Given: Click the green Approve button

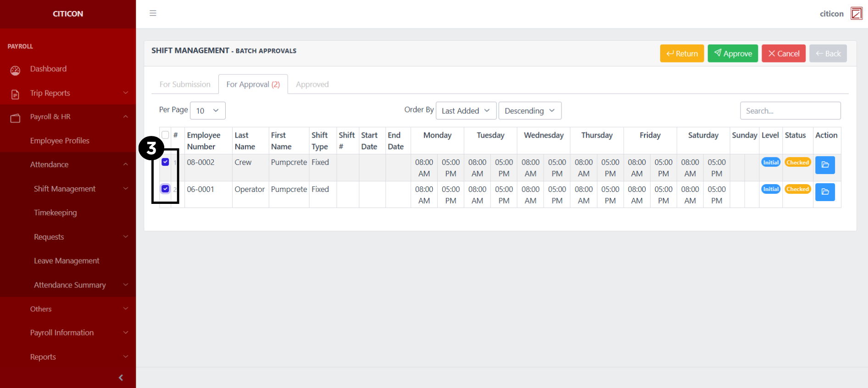Looking at the screenshot, I should 733,54.
